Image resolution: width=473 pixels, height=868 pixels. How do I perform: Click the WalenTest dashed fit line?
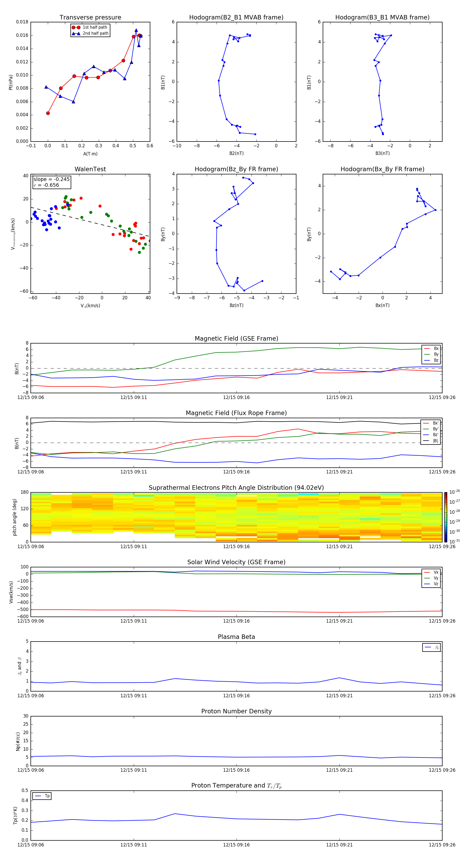click(x=90, y=222)
